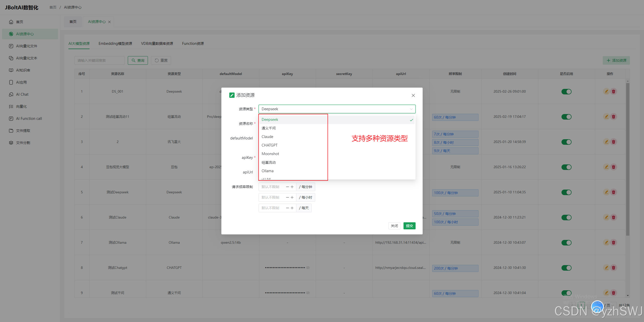Viewport: 644px width, 322px height.
Task: Select Moonshot in the resource type list
Action: tap(270, 154)
